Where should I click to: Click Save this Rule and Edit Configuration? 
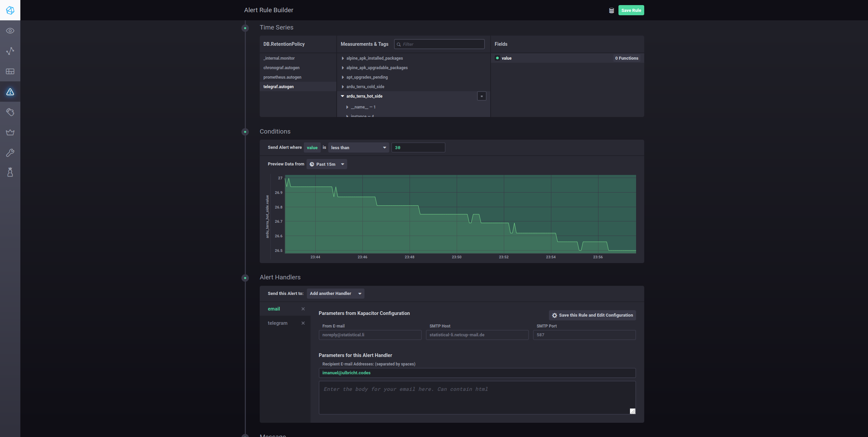point(592,315)
